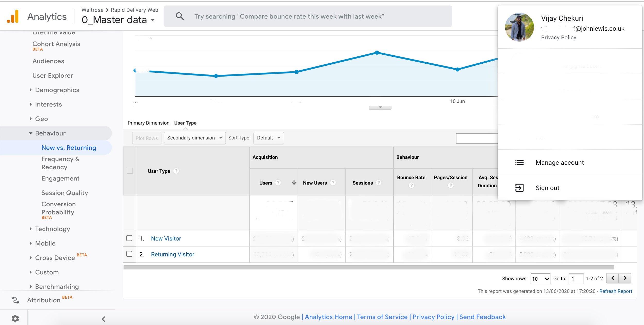
Task: Click the table filter search field
Action: tap(477, 138)
